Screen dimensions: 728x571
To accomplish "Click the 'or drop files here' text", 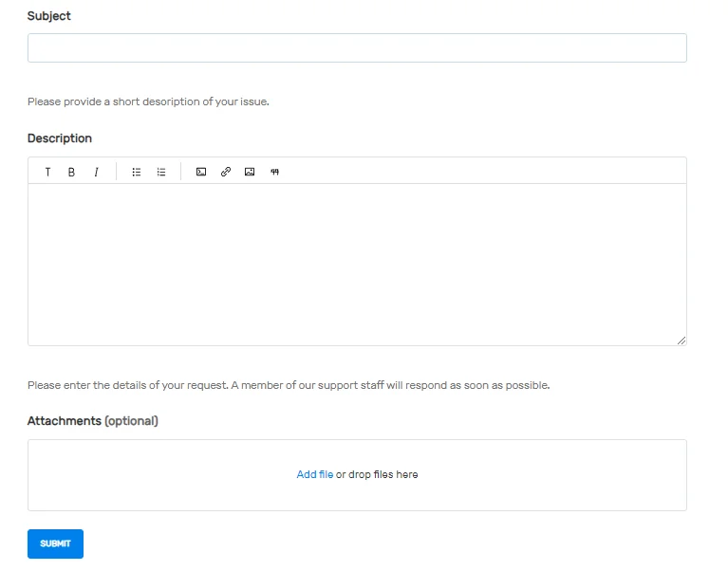I will pos(377,474).
